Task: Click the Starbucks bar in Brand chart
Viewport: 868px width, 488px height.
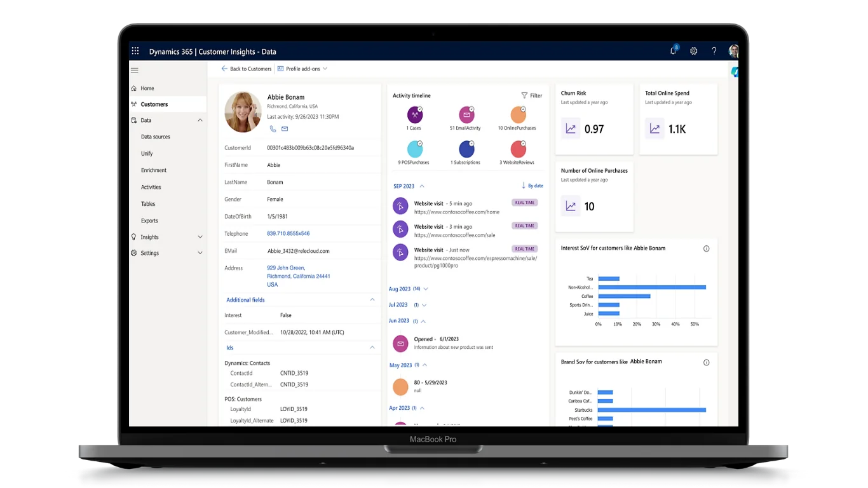Action: (x=652, y=410)
